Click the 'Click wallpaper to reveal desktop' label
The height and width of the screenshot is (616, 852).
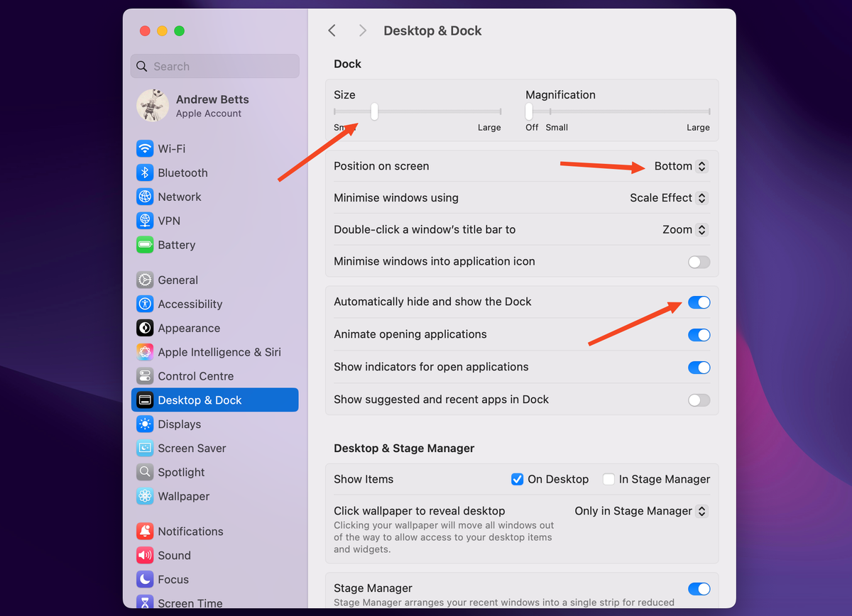420,511
